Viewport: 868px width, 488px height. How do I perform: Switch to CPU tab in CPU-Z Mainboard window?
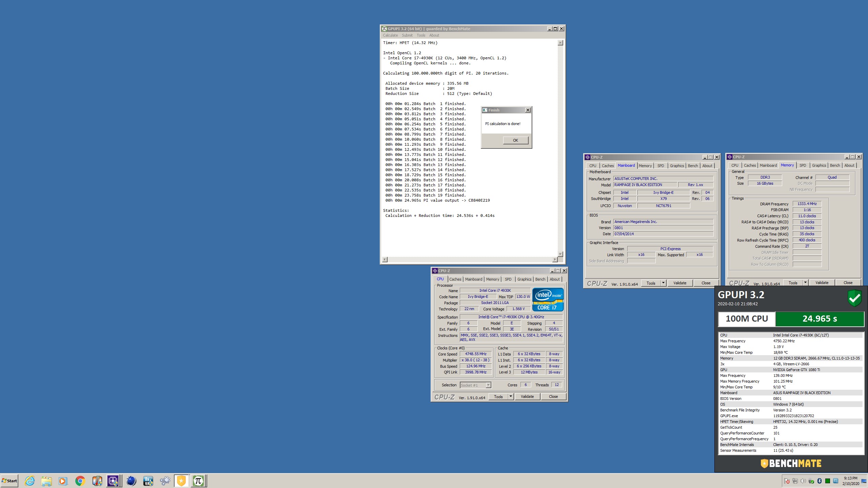click(x=593, y=166)
